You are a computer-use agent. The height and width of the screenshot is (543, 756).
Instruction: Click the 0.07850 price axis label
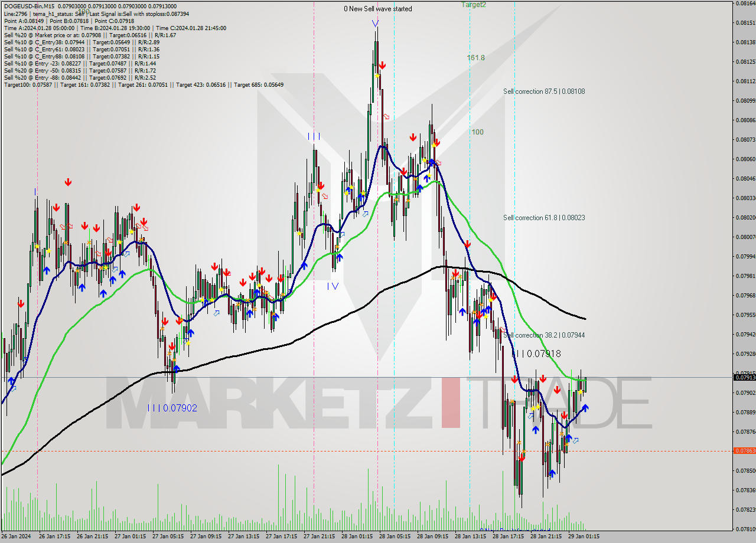pyautogui.click(x=746, y=470)
